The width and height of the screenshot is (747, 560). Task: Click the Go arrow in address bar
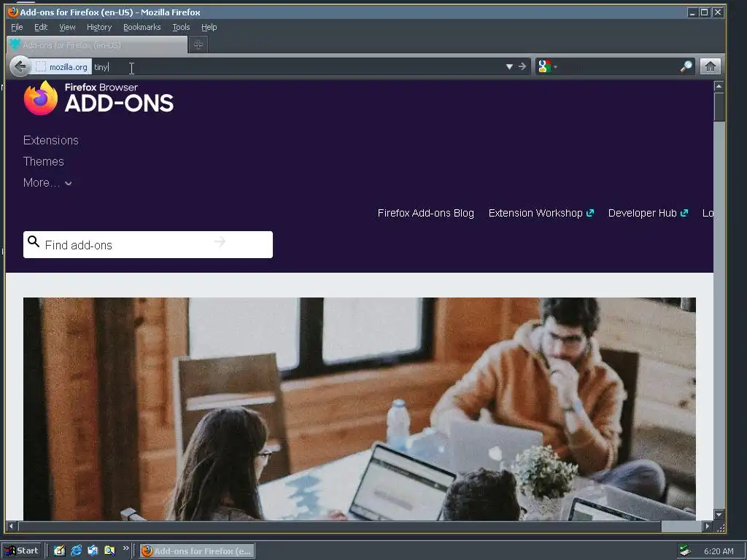522,66
